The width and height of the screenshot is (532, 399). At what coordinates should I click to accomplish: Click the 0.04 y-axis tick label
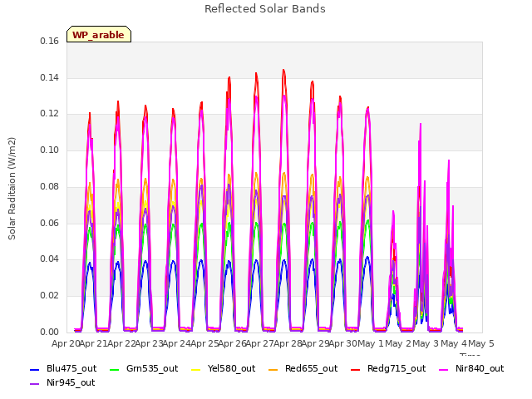[x=50, y=259]
